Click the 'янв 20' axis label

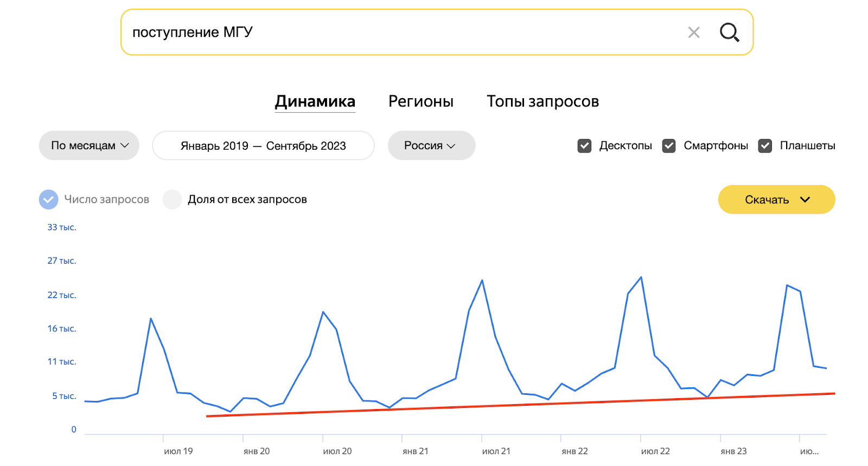[257, 451]
